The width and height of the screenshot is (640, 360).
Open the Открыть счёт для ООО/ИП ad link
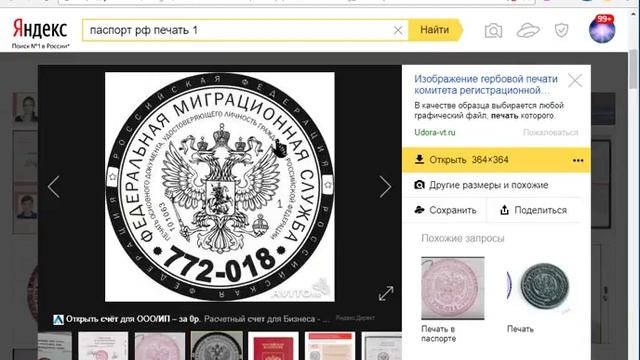133,319
